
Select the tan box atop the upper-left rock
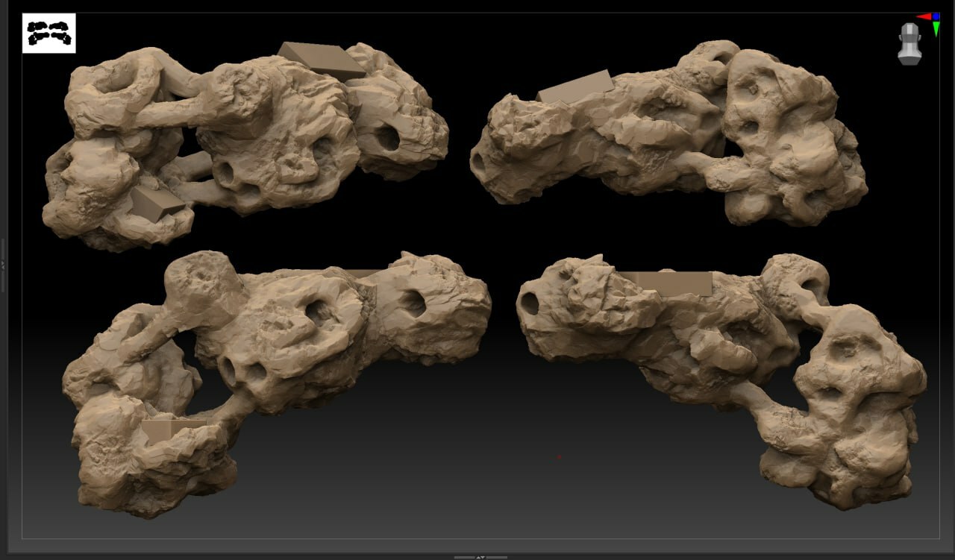[x=322, y=60]
